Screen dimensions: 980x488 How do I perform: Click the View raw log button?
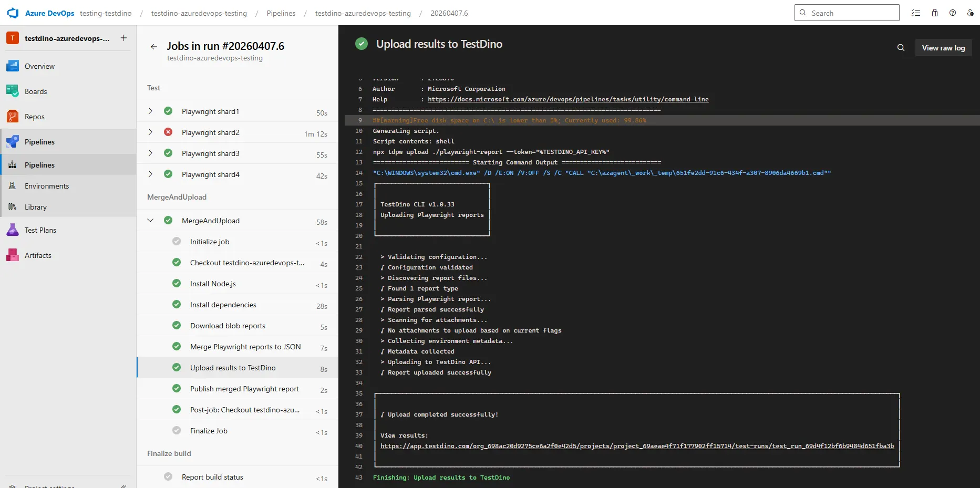click(943, 47)
